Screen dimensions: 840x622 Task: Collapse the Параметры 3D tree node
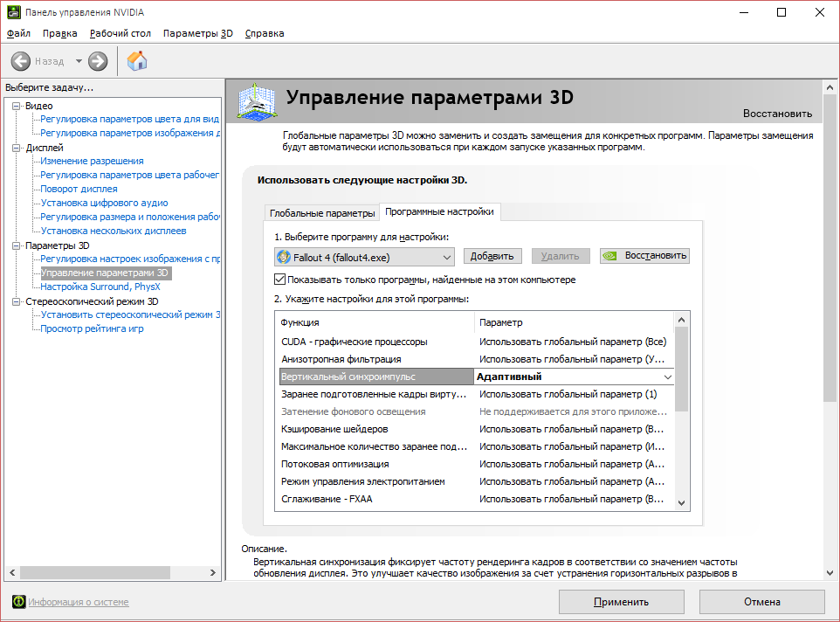(x=17, y=245)
